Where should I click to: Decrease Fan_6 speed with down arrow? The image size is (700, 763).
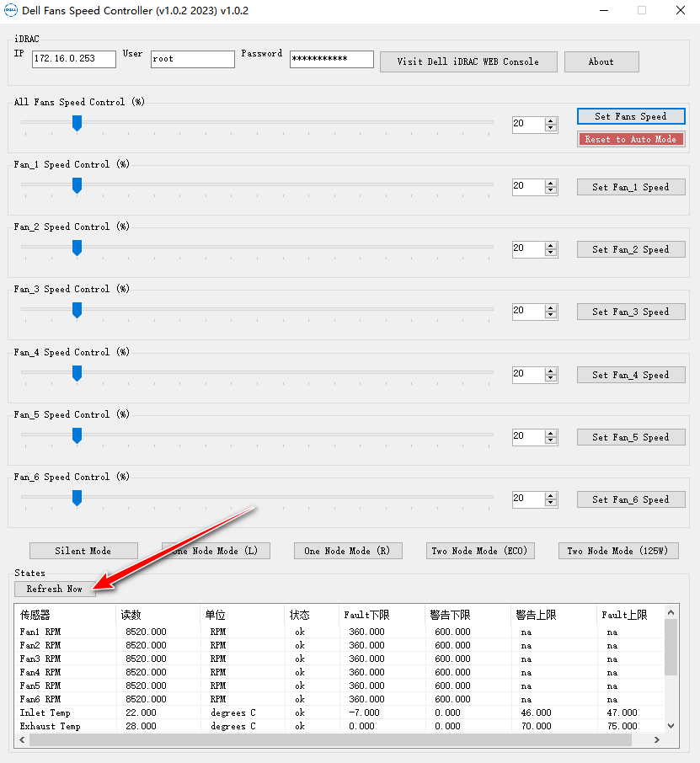551,503
